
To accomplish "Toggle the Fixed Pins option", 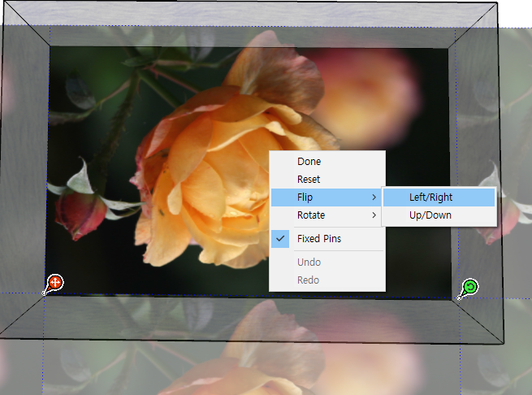I will point(327,239).
